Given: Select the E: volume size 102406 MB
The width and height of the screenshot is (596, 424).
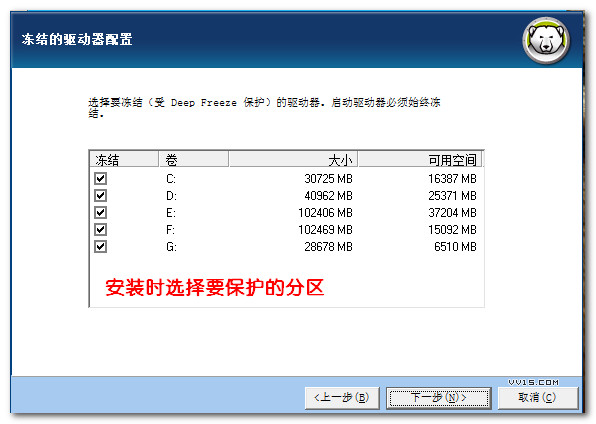Looking at the screenshot, I should point(325,213).
